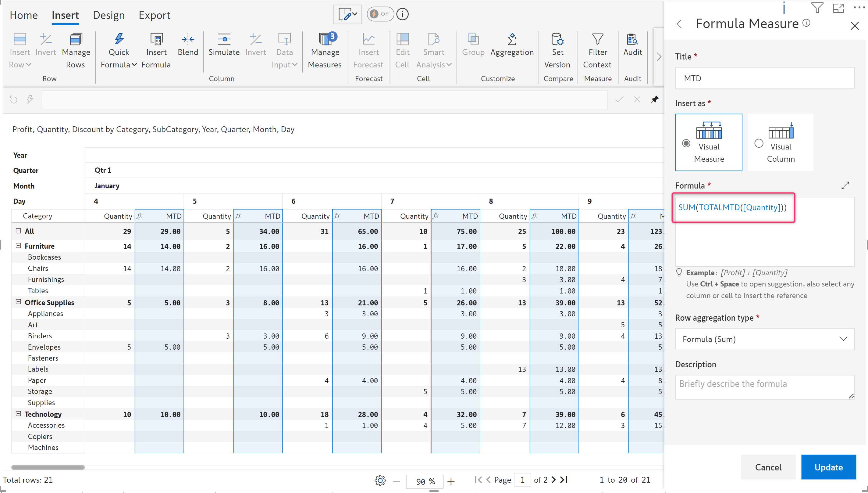Click the pin icon on the formula bar
This screenshot has height=493, width=868.
(x=655, y=99)
